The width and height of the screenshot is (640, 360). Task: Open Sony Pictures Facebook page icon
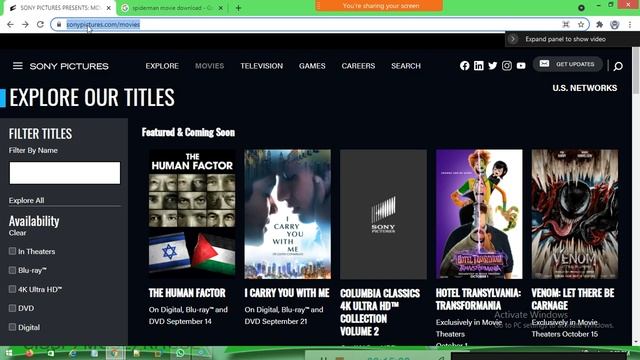(464, 66)
